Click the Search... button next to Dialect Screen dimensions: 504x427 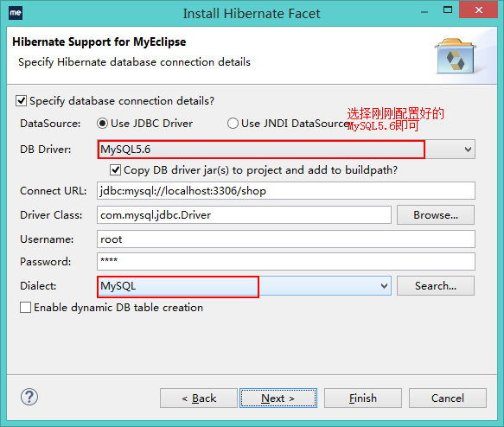click(x=436, y=286)
